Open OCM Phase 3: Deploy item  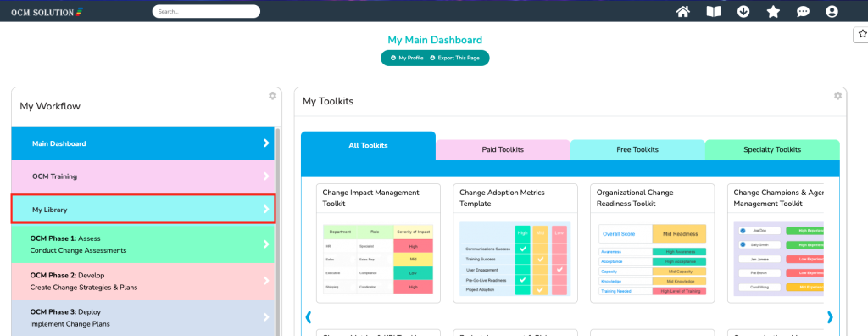click(142, 317)
